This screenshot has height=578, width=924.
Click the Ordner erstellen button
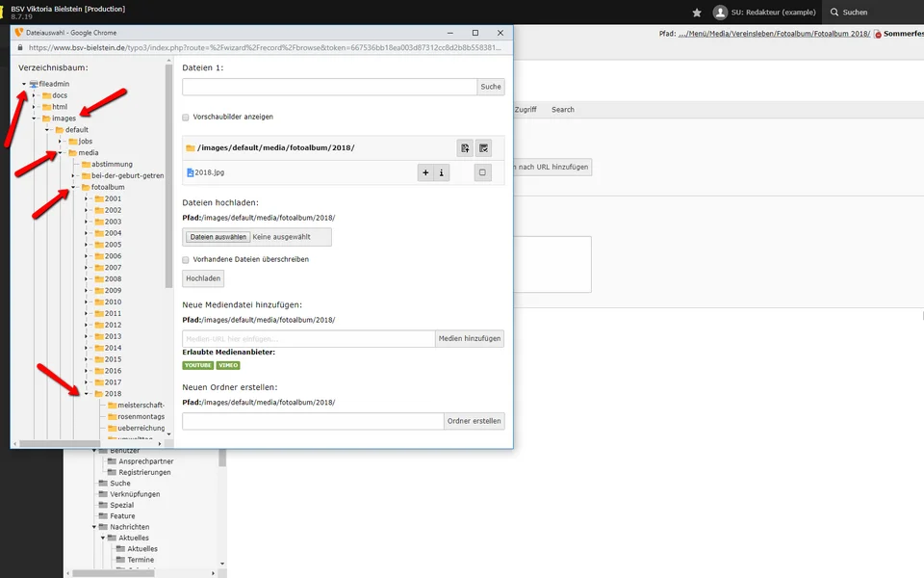pyautogui.click(x=474, y=421)
